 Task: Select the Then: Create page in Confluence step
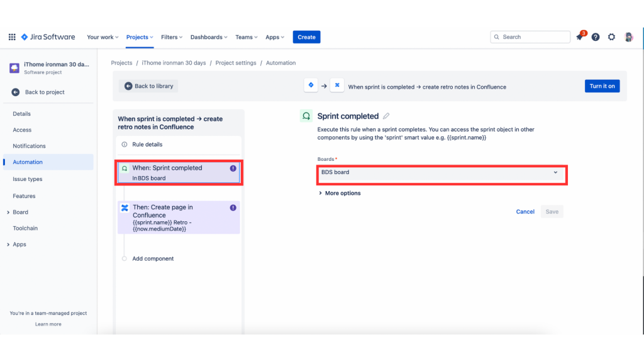[x=179, y=217]
